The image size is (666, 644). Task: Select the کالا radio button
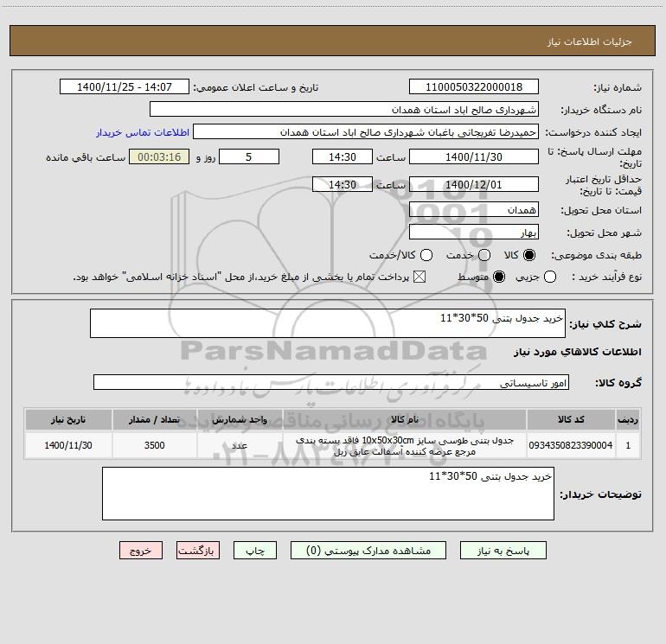click(x=528, y=255)
